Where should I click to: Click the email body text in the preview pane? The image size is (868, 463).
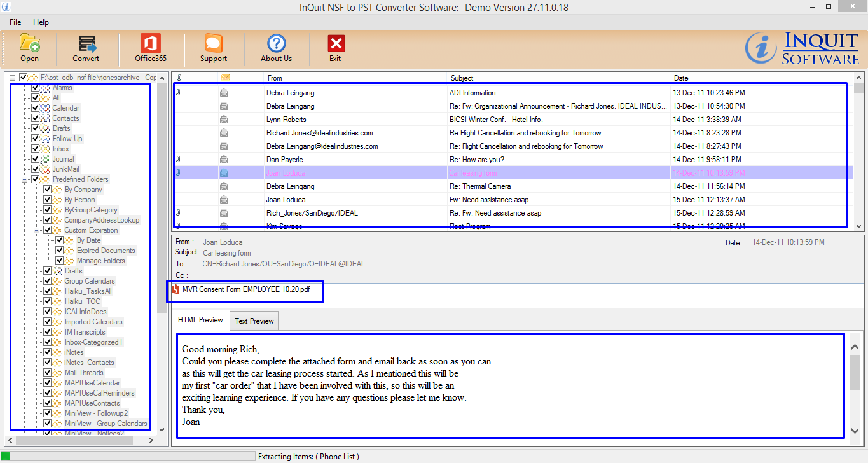click(336, 385)
